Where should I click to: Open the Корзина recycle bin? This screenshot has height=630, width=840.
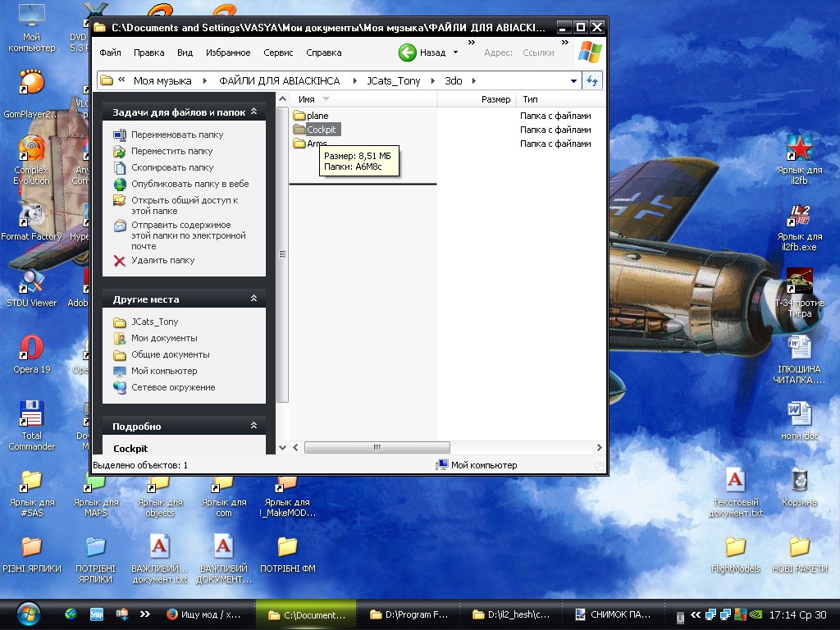click(799, 482)
